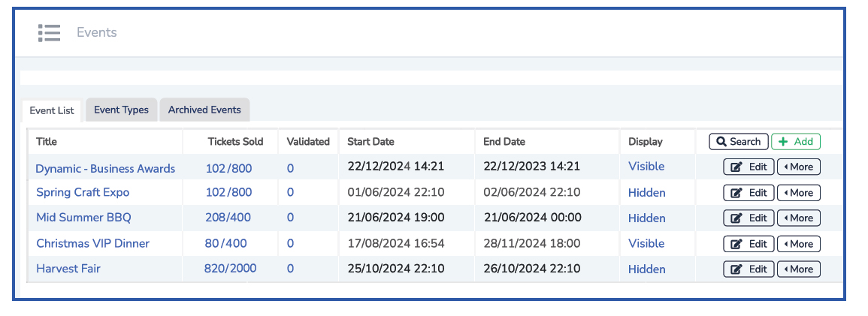Open the hamburger list menu icon

[x=49, y=33]
